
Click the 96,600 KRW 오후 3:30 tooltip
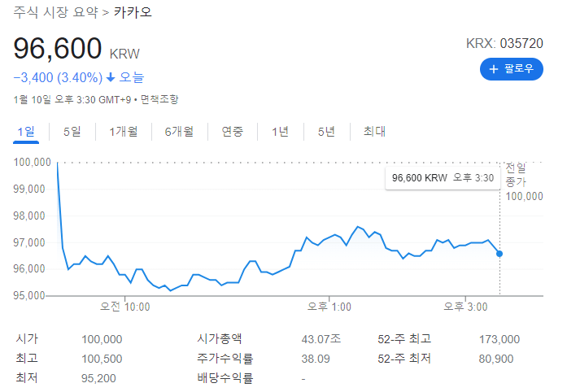(443, 178)
